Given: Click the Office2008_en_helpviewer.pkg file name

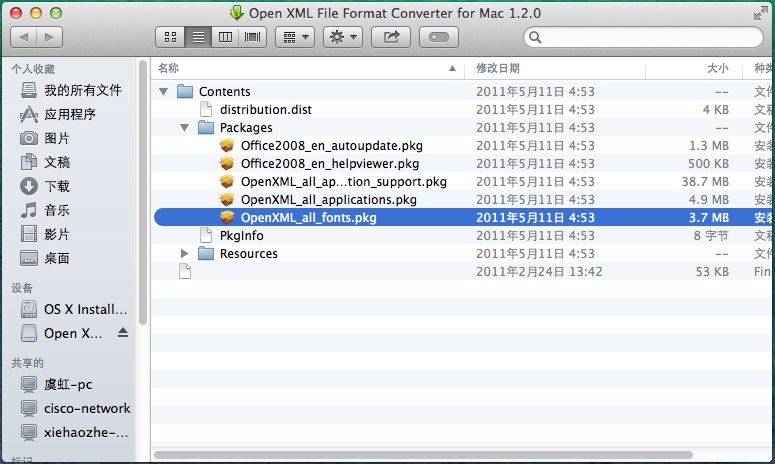Looking at the screenshot, I should click(x=330, y=164).
